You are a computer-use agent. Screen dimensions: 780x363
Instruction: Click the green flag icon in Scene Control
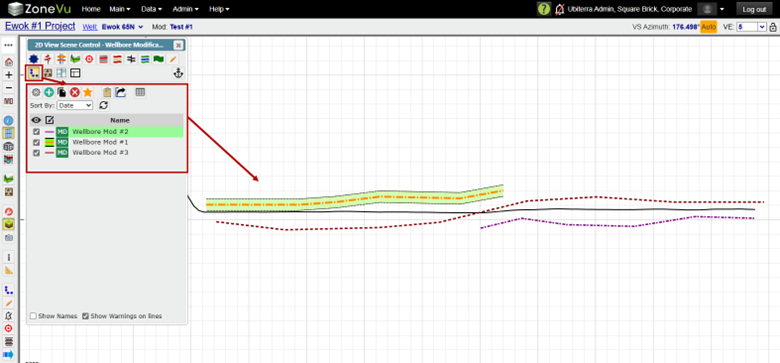[x=159, y=59]
